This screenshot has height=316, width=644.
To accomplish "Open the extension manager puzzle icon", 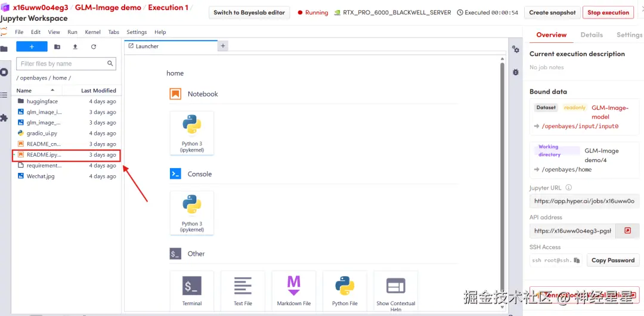I will click(4, 118).
